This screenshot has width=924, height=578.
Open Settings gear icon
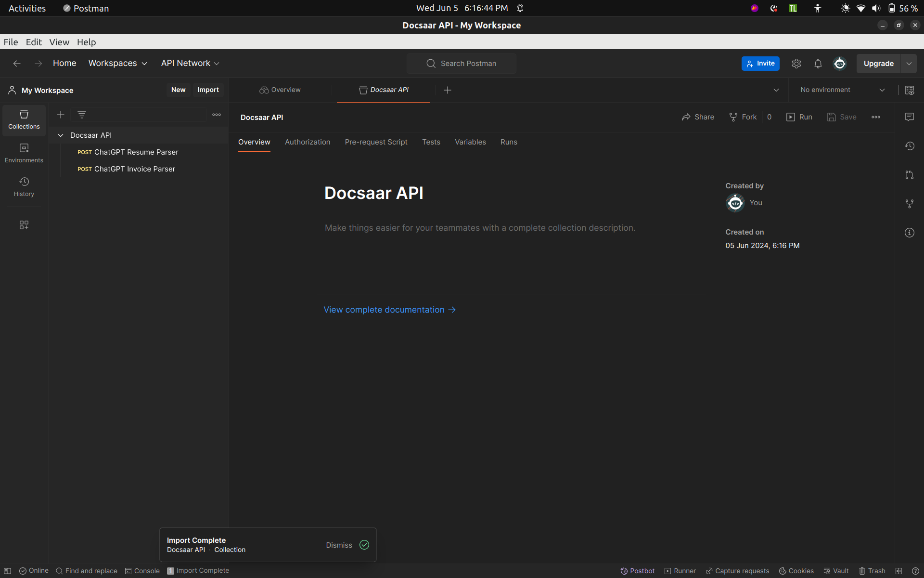point(796,64)
